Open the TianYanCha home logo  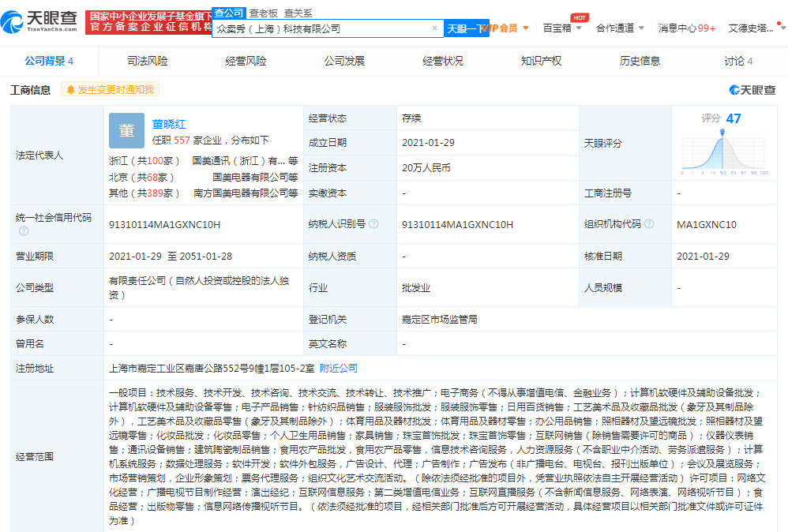point(39,21)
